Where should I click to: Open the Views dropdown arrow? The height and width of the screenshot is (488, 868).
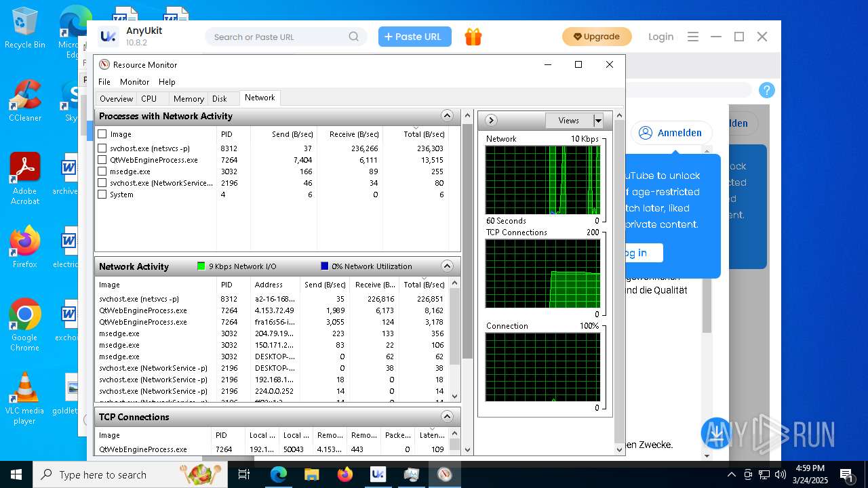[598, 121]
